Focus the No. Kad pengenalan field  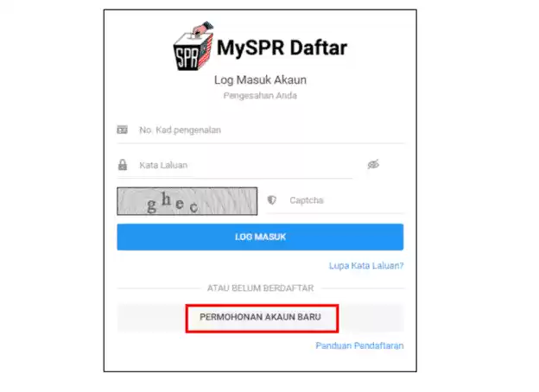point(261,130)
